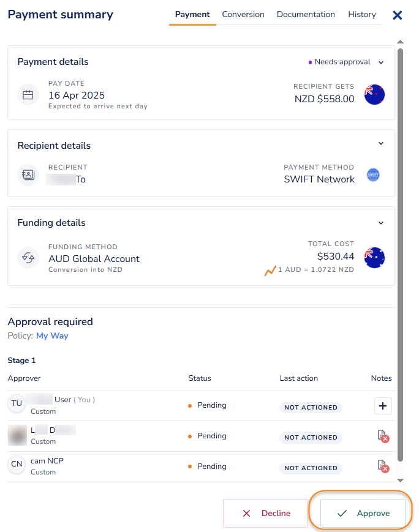Add a note for your approval

coord(383,406)
